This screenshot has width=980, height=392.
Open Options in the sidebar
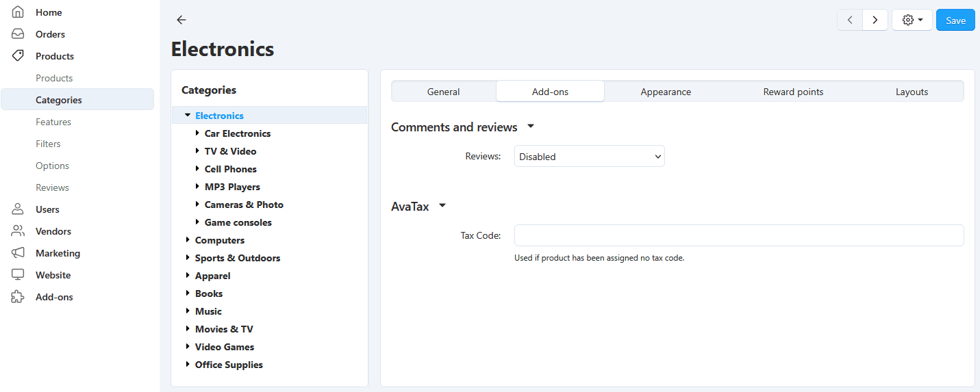coord(52,166)
